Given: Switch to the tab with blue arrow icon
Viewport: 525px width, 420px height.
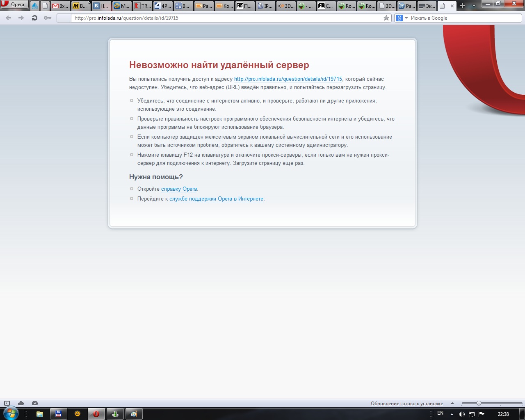Looking at the screenshot, I should coord(35,6).
